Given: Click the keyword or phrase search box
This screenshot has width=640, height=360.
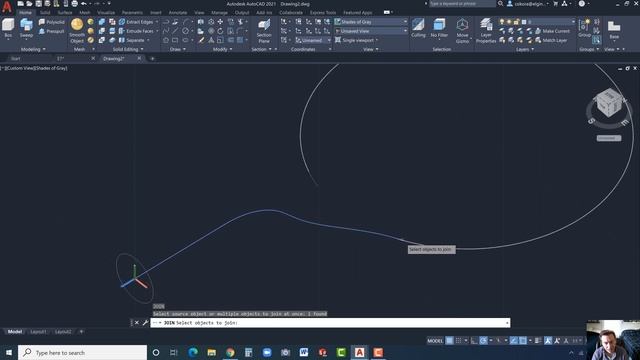Looking at the screenshot, I should click(x=462, y=4).
